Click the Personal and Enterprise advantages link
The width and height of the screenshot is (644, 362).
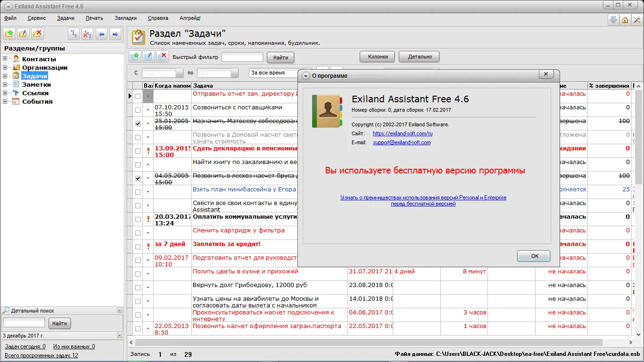[423, 201]
